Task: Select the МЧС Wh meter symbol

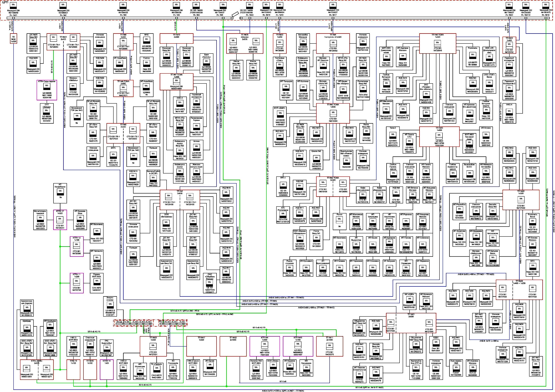Action: click(146, 40)
